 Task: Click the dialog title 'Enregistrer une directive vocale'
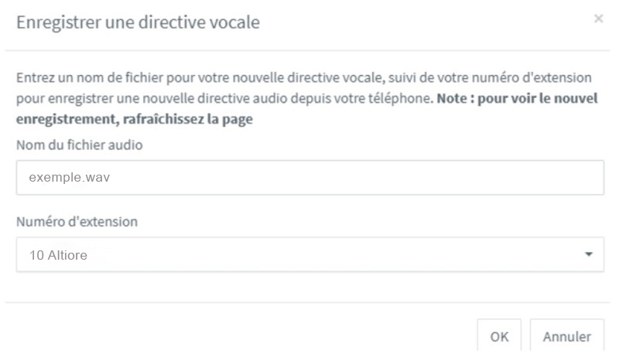pos(138,22)
